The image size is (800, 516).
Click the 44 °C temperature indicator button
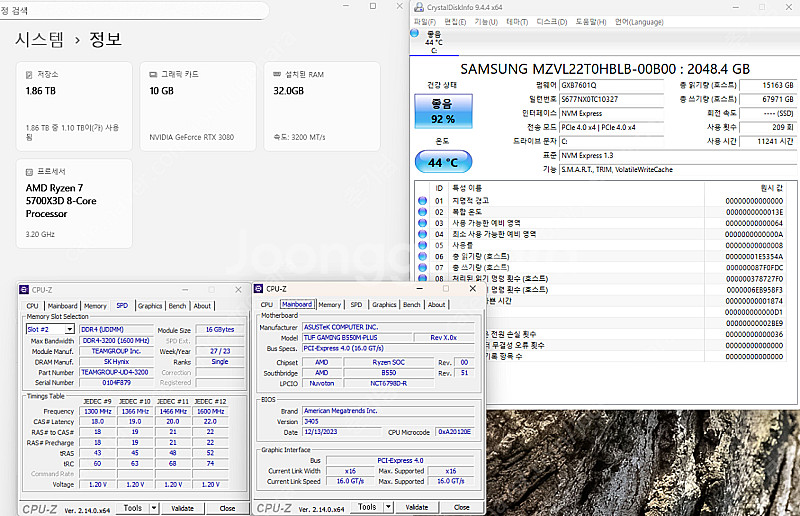(x=443, y=162)
